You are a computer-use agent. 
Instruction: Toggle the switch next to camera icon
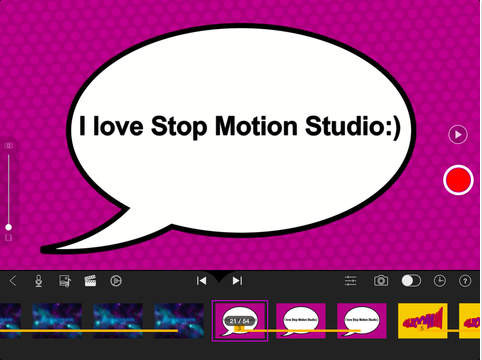coord(411,281)
